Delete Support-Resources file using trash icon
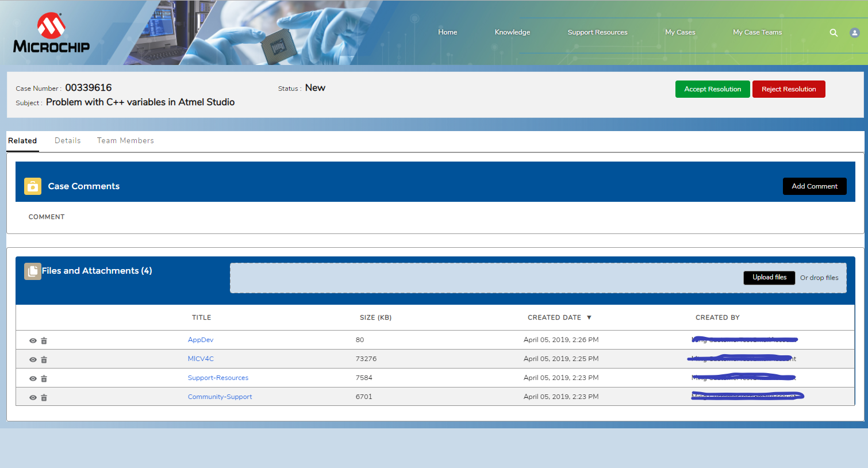 (44, 379)
